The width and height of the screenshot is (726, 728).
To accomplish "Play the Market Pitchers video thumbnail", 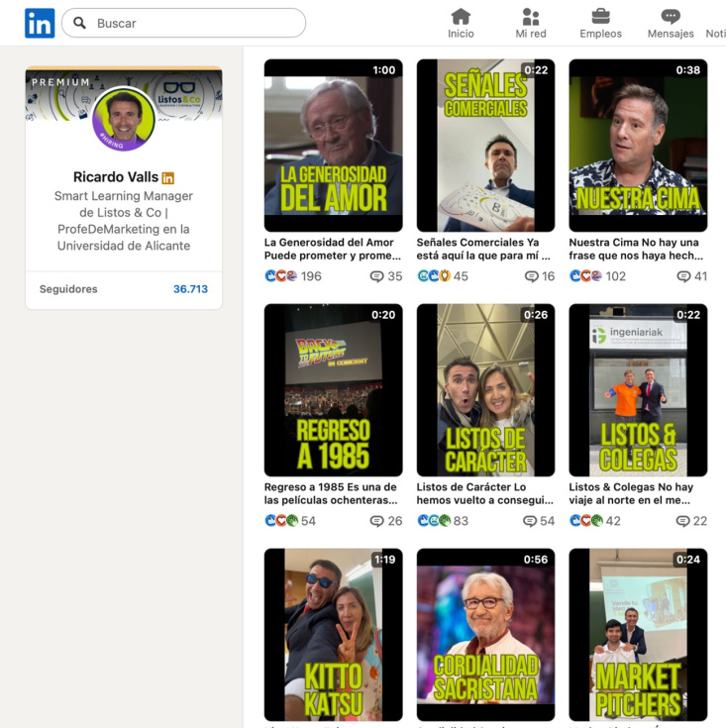I will pyautogui.click(x=638, y=634).
